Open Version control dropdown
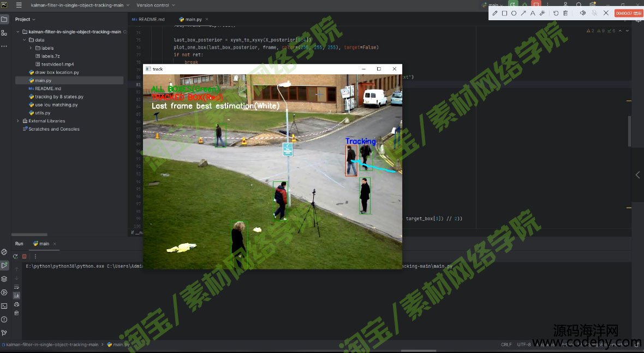The image size is (644, 353). click(x=155, y=5)
